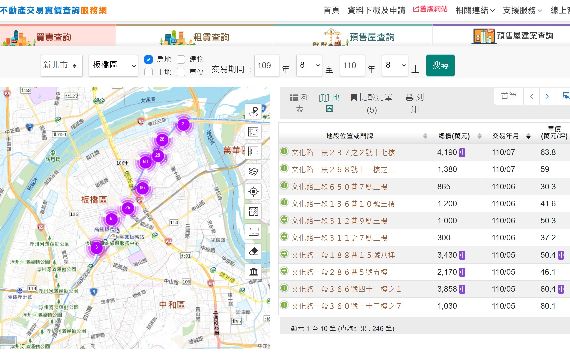
Task: Click the purple cluster marker nearest the river bridge
Action: coord(183,125)
